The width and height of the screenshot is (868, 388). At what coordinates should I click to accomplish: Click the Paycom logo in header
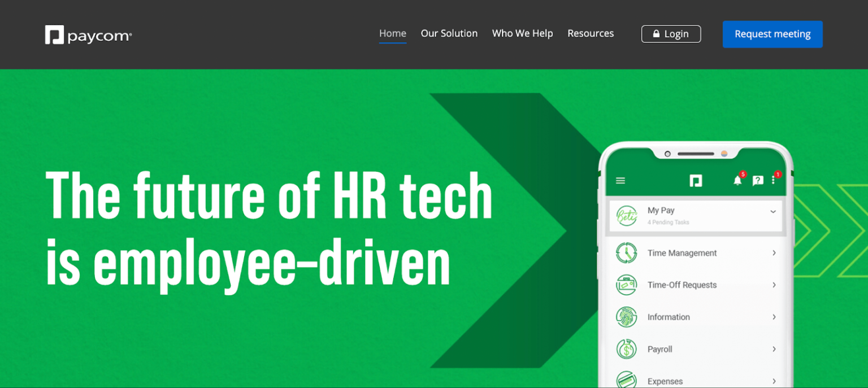point(88,35)
